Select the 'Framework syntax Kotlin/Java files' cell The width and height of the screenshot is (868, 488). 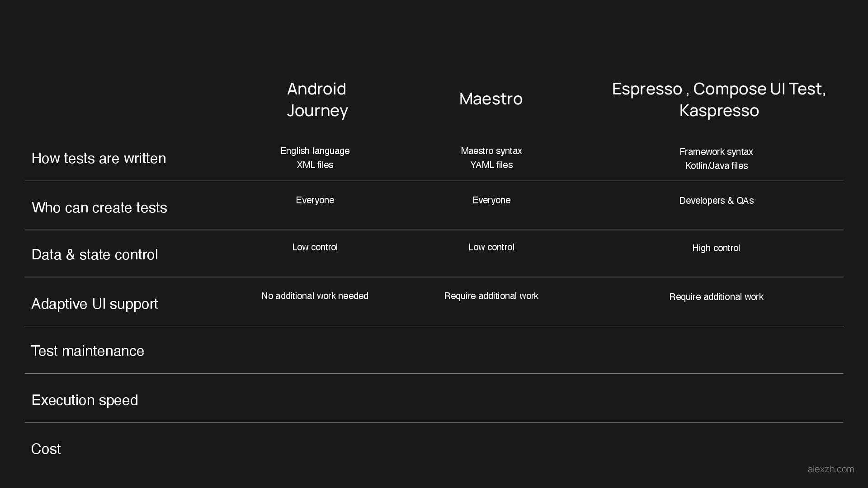pyautogui.click(x=716, y=159)
